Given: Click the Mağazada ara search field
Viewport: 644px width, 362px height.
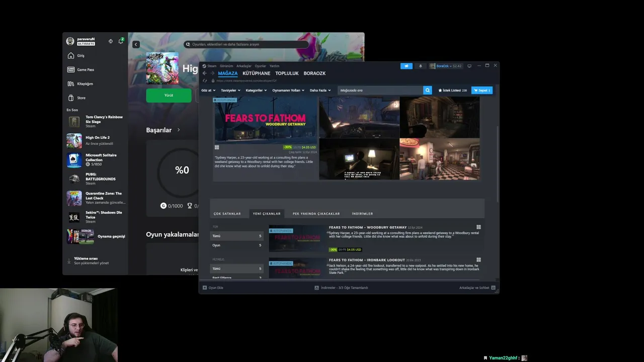Looking at the screenshot, I should tap(380, 90).
